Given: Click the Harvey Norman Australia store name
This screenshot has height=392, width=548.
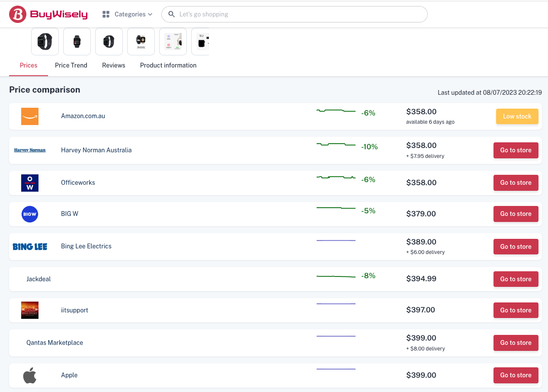Looking at the screenshot, I should (x=96, y=150).
